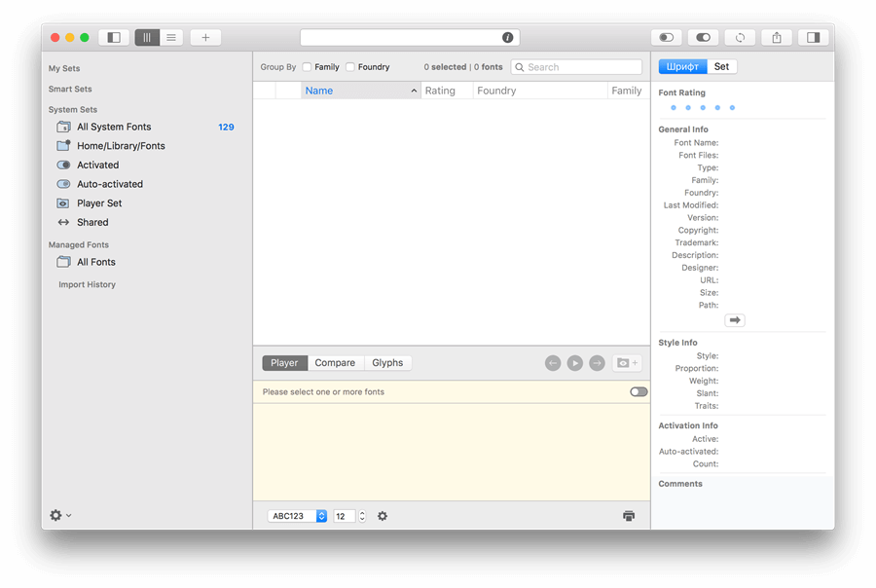
Task: Switch to the Шрифт tab
Action: click(x=682, y=66)
